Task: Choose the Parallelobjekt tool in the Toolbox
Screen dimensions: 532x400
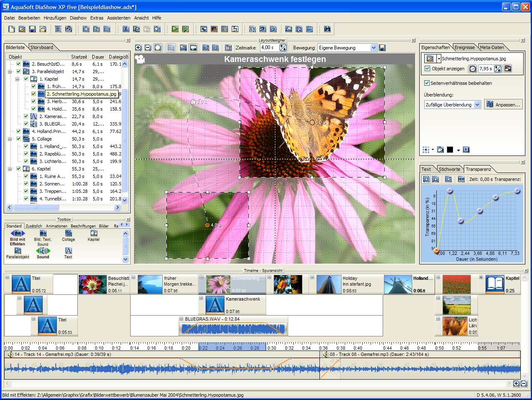Action: [17, 253]
